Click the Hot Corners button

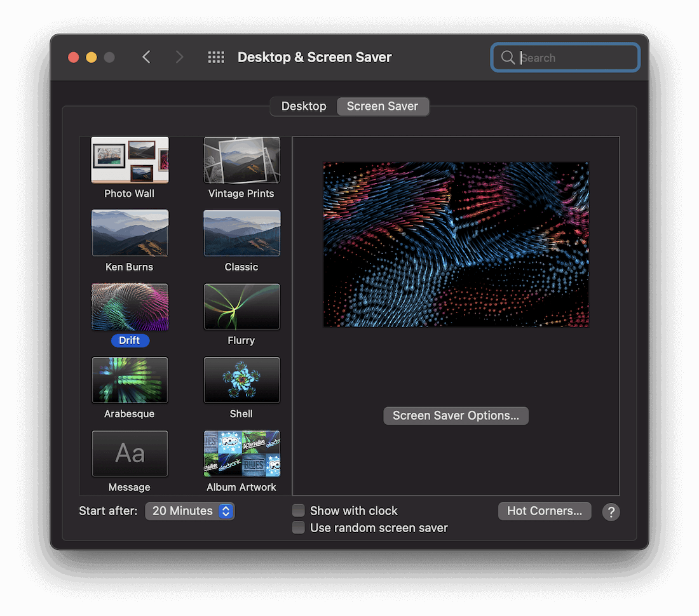(x=545, y=511)
